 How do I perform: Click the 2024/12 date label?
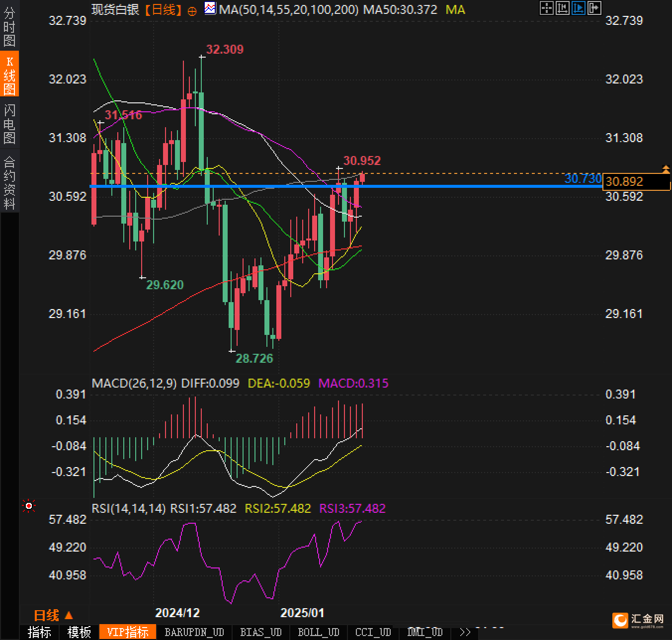[177, 613]
